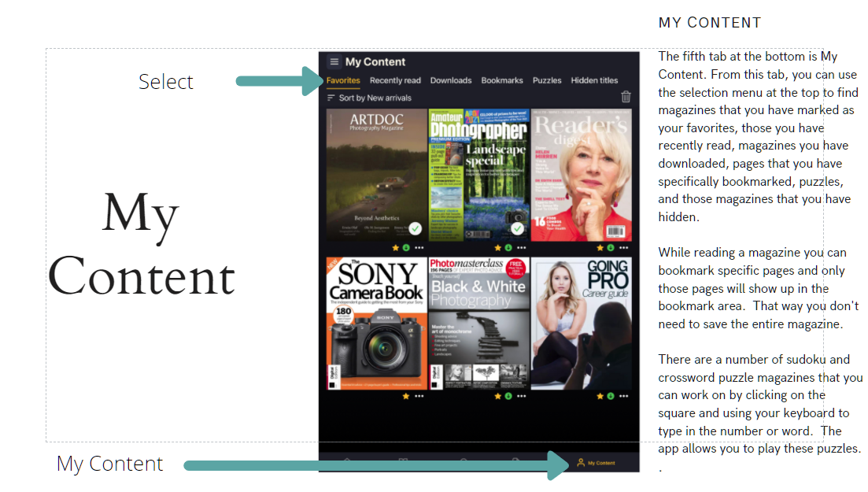868x492 pixels.
Task: Select the Favorites tab
Action: 342,80
